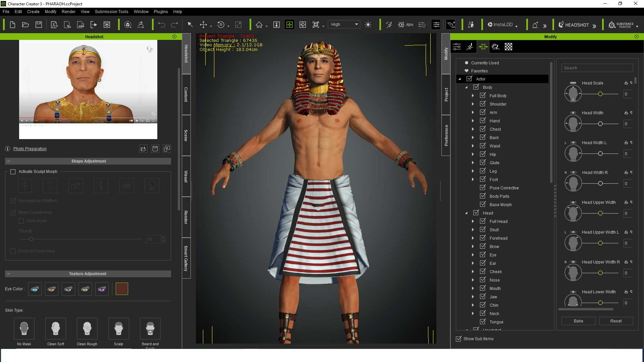This screenshot has width=644, height=362.
Task: Collapse the Shape Adjustment section
Action: (9, 161)
